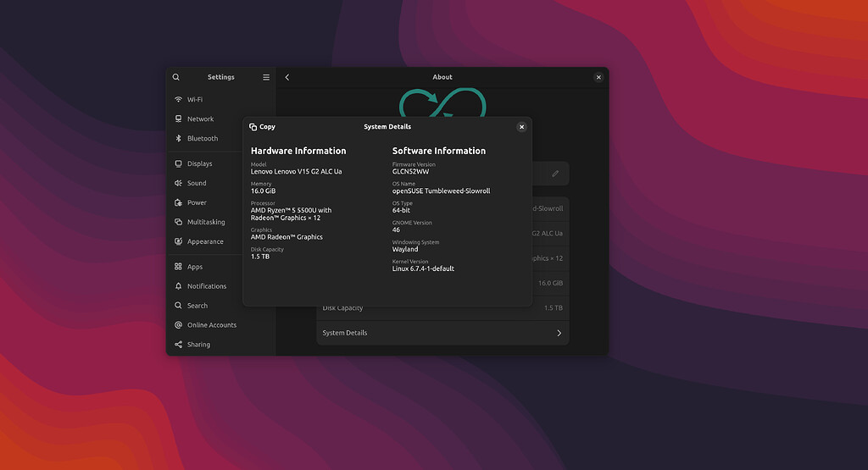Click the Bluetooth icon in sidebar
Viewport: 868px width, 470px height.
(179, 138)
